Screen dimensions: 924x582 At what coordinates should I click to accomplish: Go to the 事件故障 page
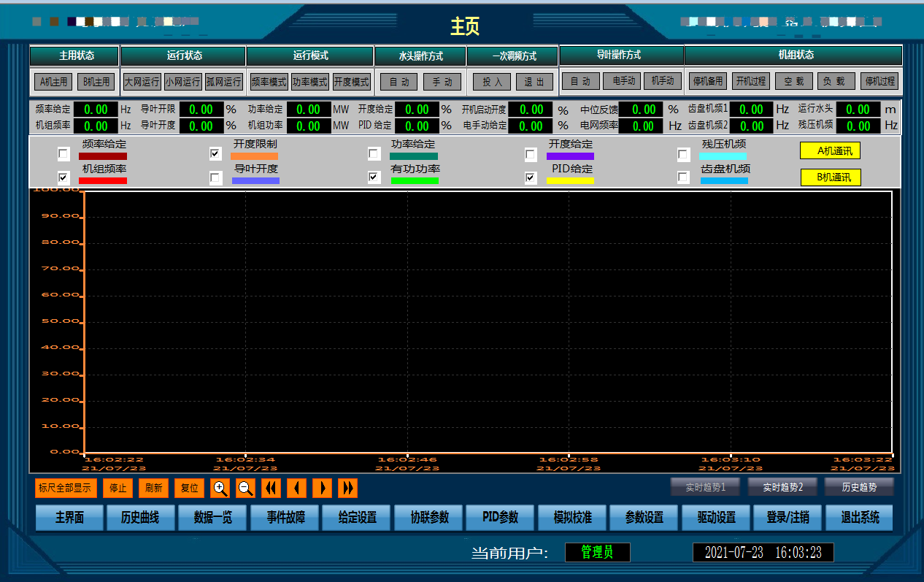pyautogui.click(x=285, y=518)
